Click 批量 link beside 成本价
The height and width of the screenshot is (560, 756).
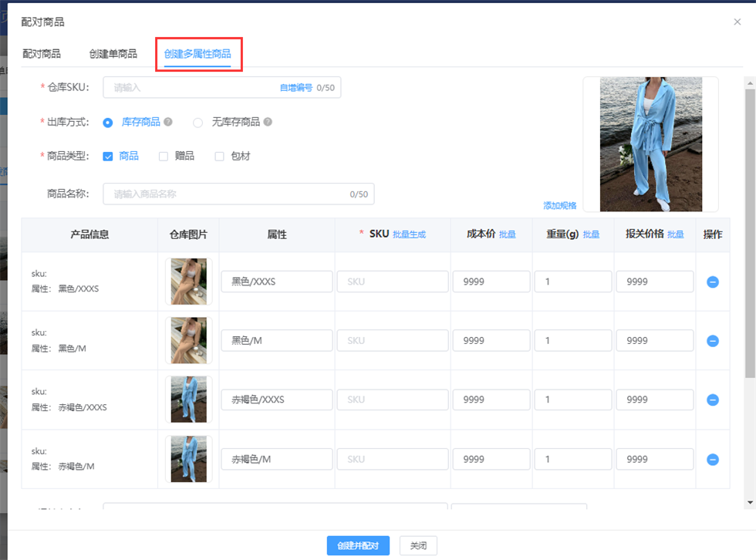point(508,234)
